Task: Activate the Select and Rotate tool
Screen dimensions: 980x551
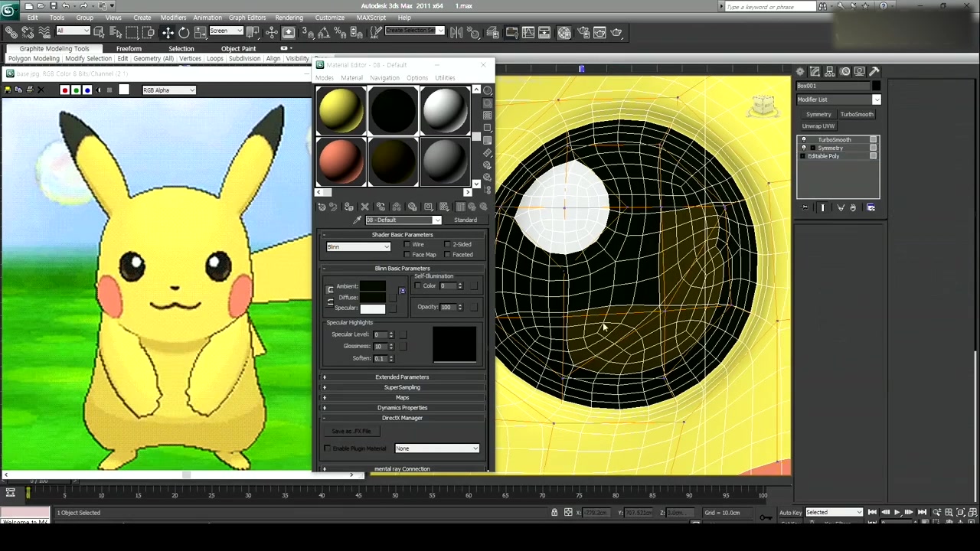Action: pyautogui.click(x=184, y=32)
